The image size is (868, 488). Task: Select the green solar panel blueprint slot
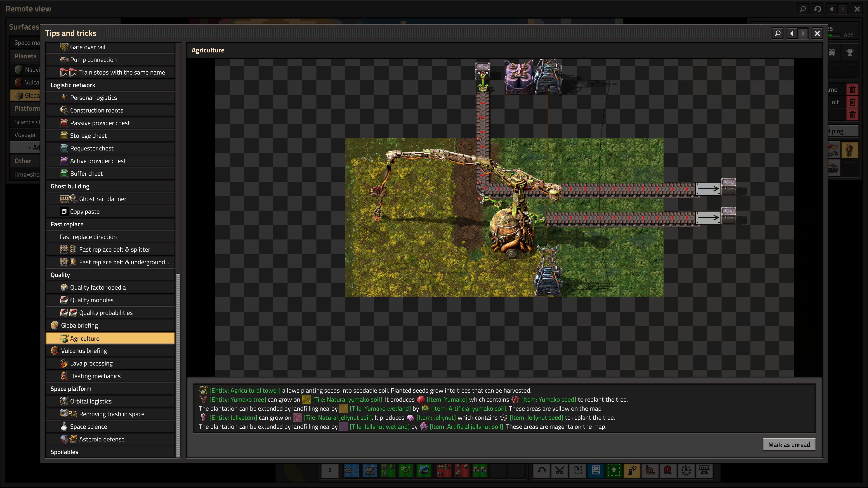pyautogui.click(x=424, y=470)
